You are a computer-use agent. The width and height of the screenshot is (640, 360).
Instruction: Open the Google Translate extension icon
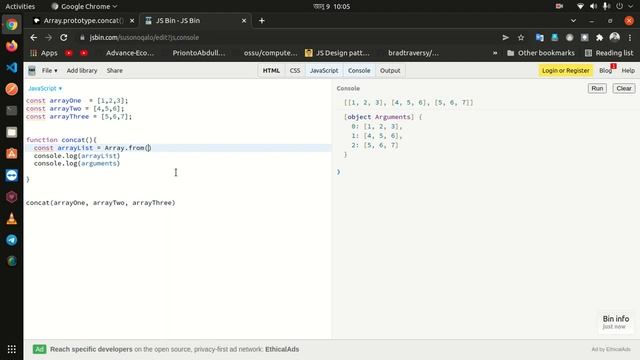[x=540, y=38]
